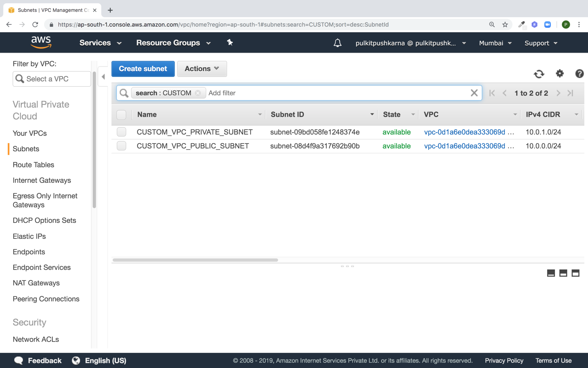The image size is (588, 368).
Task: Click the horizontal table scrollbar
Action: (x=195, y=260)
